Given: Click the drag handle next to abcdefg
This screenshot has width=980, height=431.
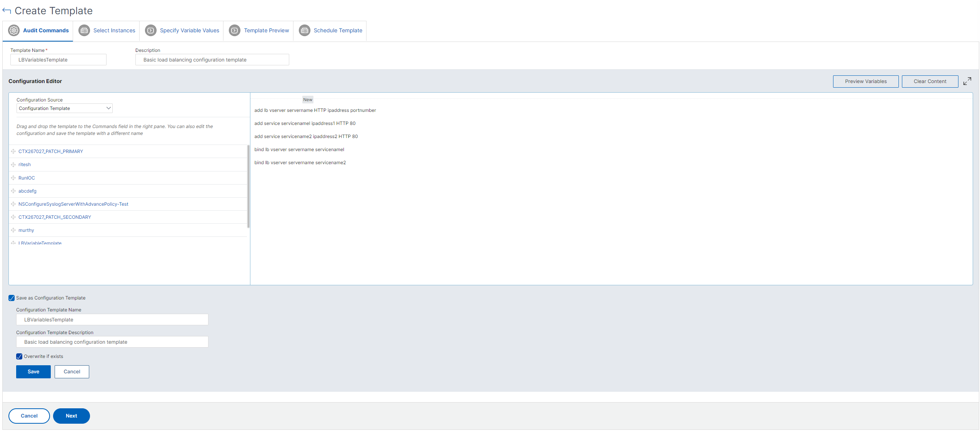Looking at the screenshot, I should click(x=13, y=191).
